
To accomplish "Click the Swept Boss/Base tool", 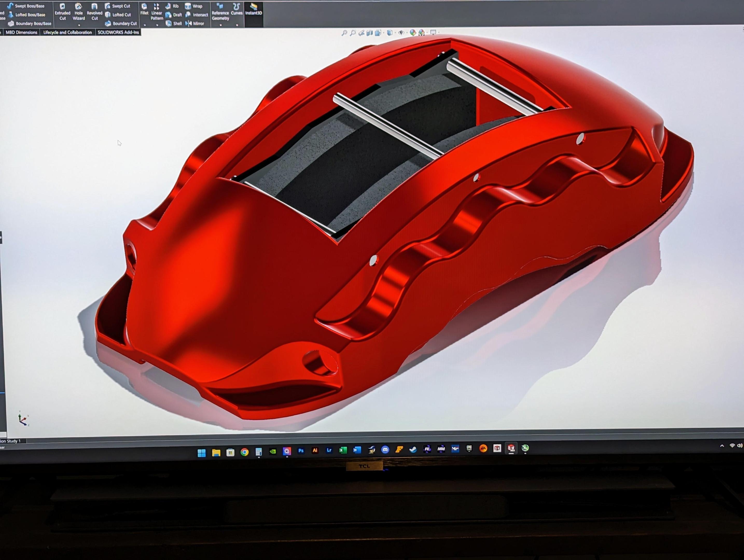I will [26, 6].
